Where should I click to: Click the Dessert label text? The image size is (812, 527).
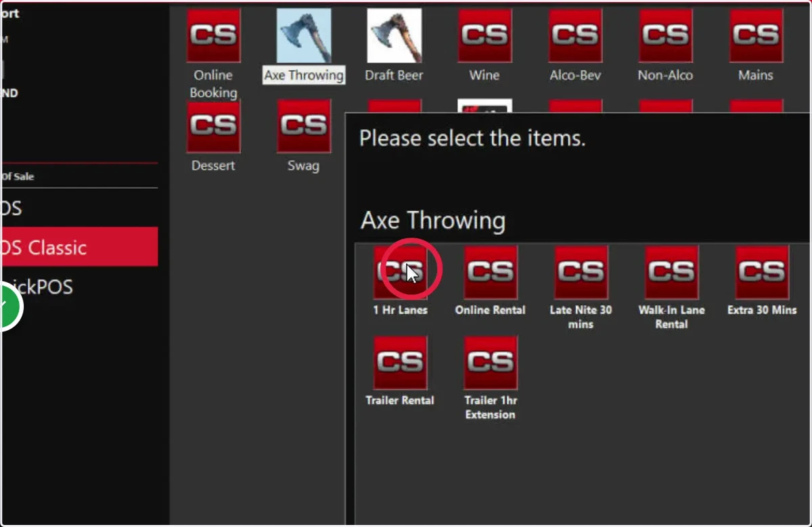(213, 166)
